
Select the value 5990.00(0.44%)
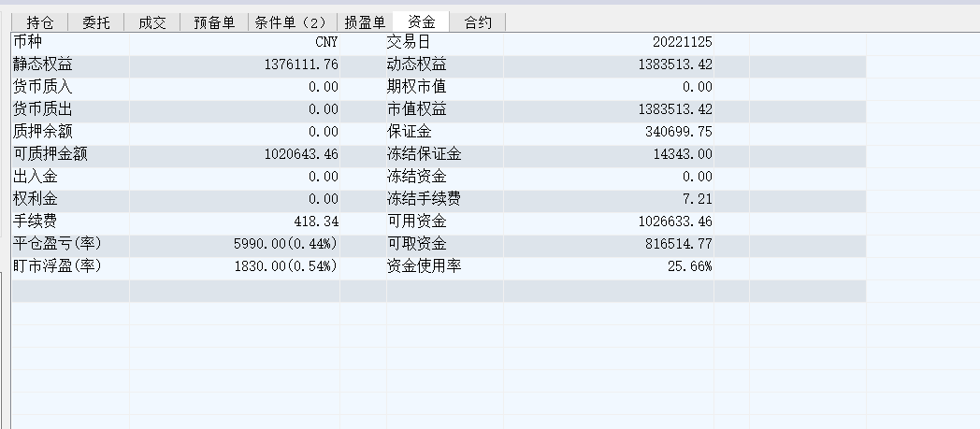point(285,244)
